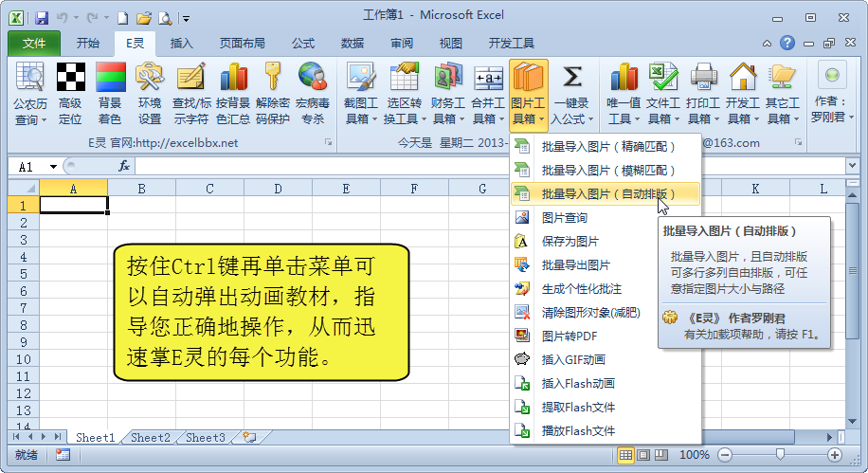The width and height of the screenshot is (868, 473).
Task: Start 宏病毒专杀 macro virus remover
Action: pos(313,93)
